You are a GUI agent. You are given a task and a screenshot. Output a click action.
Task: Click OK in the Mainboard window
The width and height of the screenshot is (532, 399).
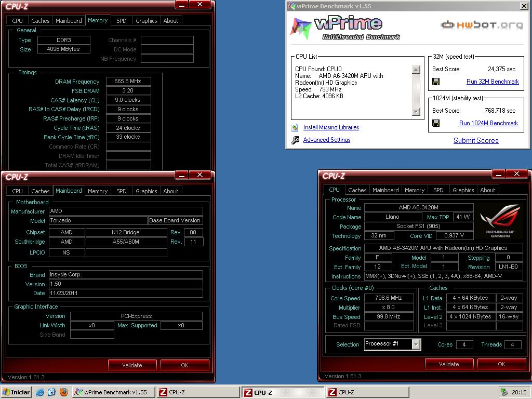tap(184, 365)
